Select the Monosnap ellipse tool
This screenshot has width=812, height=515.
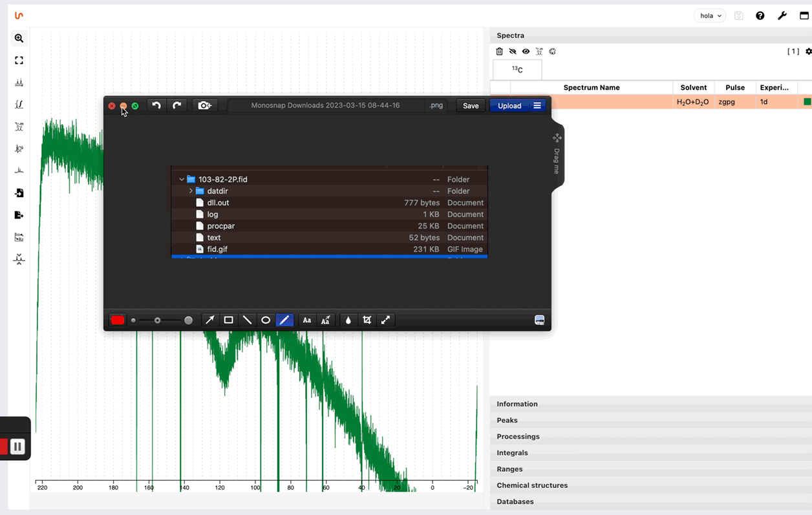tap(266, 321)
